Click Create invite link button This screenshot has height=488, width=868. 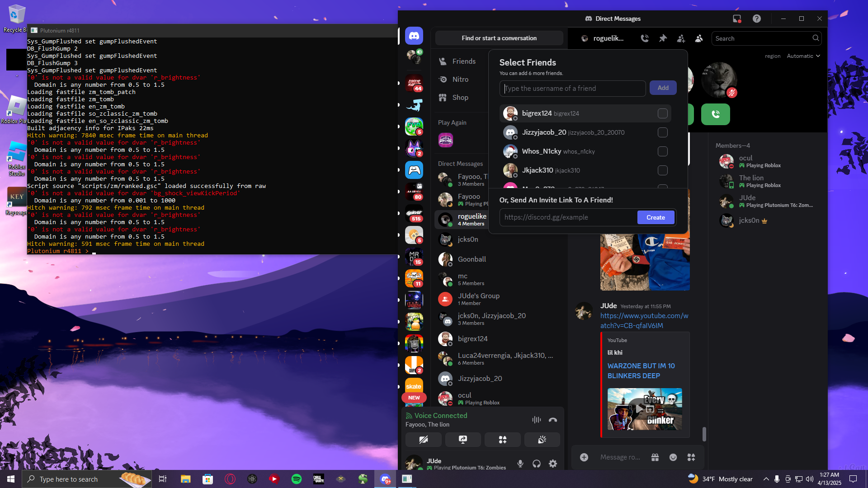tap(656, 217)
